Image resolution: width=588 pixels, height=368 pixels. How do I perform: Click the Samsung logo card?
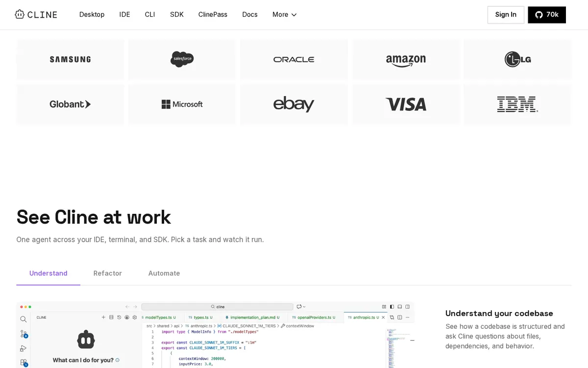click(x=70, y=59)
